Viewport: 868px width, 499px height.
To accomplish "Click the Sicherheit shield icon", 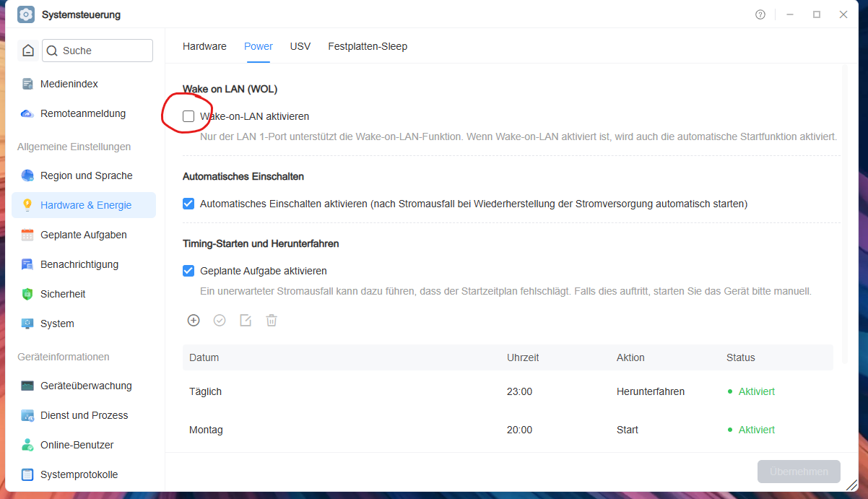I will coord(27,294).
